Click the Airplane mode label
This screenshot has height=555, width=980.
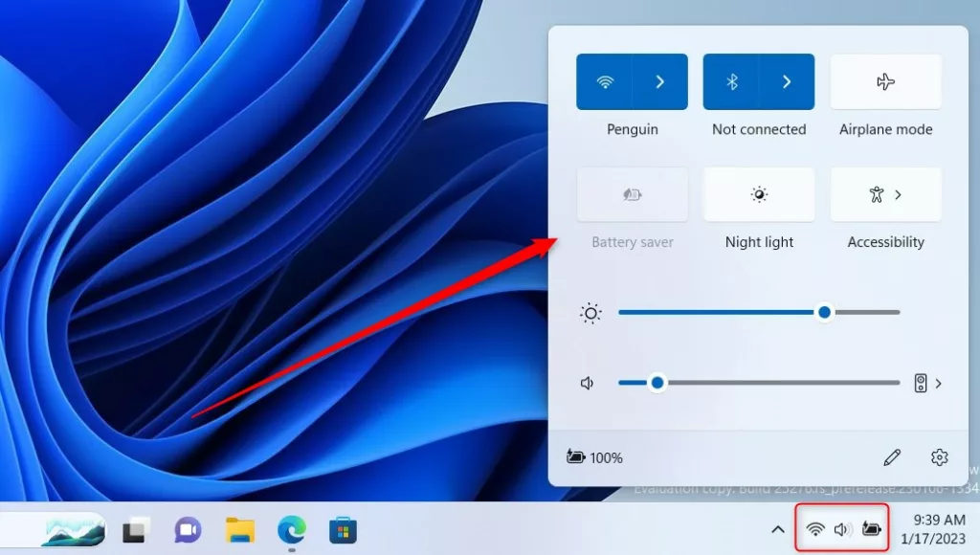point(885,129)
